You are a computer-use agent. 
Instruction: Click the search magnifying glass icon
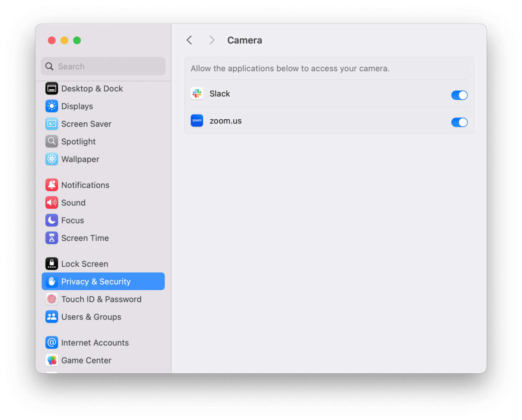(49, 66)
